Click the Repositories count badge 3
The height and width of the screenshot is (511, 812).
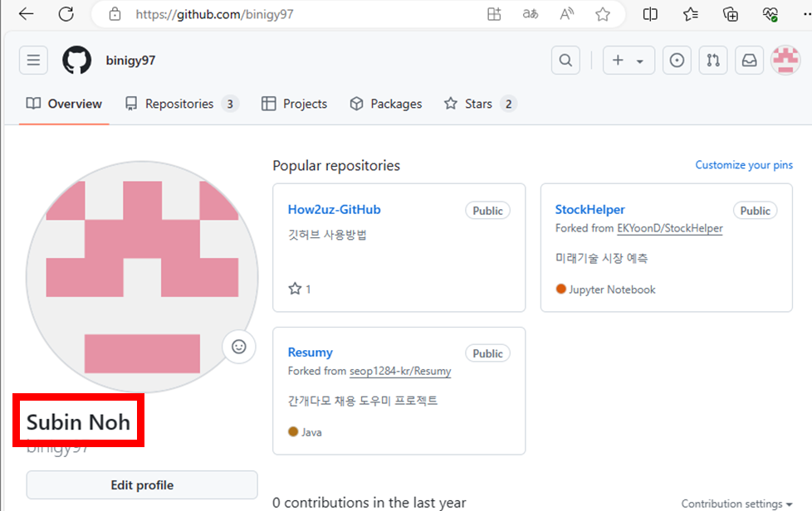[230, 104]
